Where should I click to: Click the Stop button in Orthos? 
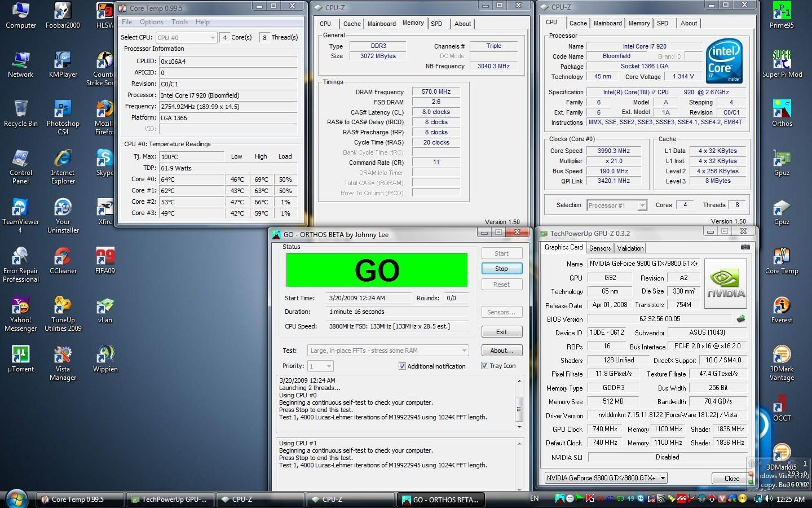(x=501, y=269)
